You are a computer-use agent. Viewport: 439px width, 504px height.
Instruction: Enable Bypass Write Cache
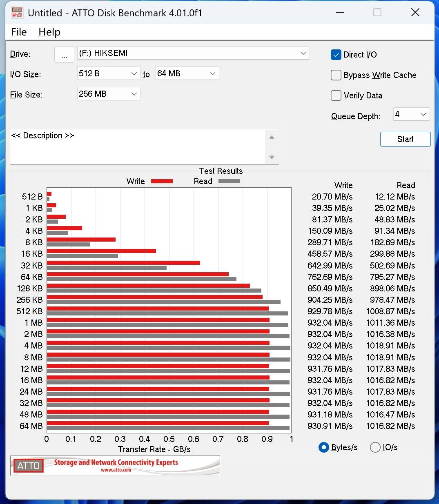[x=336, y=75]
